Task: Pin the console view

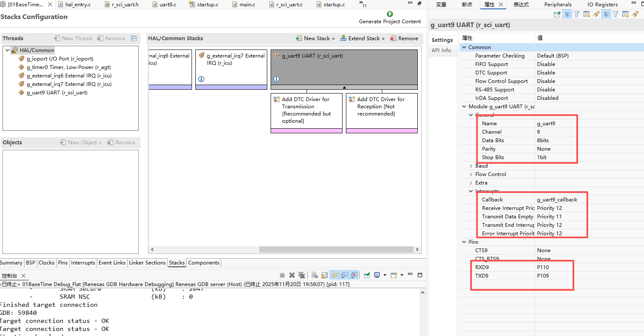Action: pyautogui.click(x=367, y=275)
